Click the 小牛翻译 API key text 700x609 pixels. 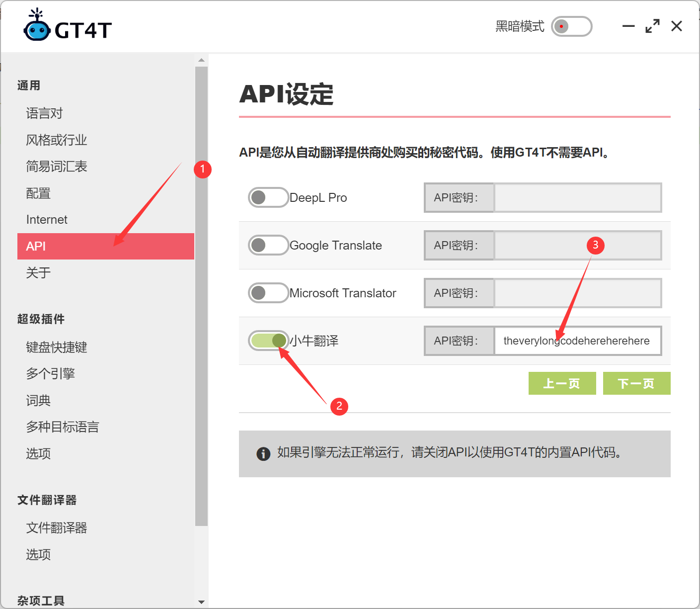click(x=576, y=341)
